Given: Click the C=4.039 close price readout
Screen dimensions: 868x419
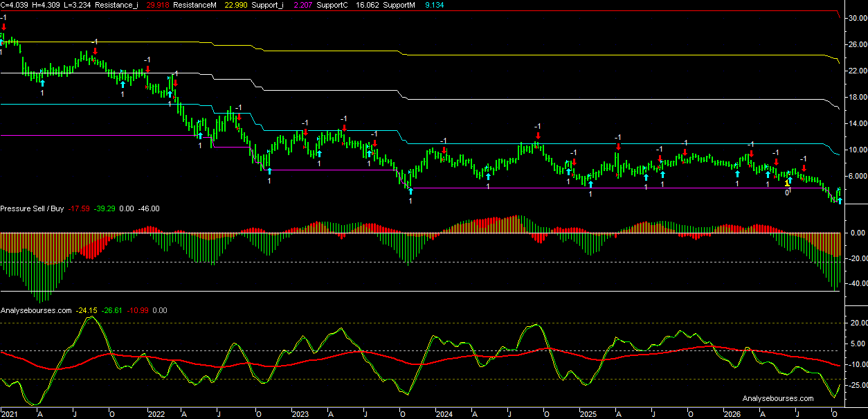Looking at the screenshot, I should click(x=15, y=5).
